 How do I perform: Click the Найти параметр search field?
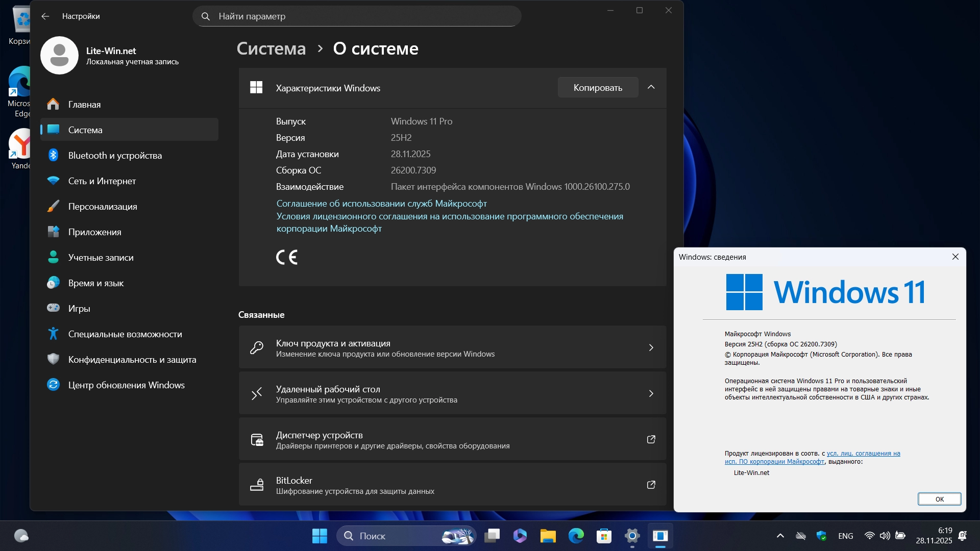point(357,16)
